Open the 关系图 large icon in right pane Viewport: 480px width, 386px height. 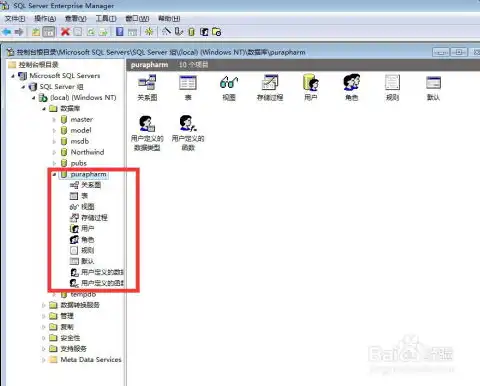click(x=147, y=88)
